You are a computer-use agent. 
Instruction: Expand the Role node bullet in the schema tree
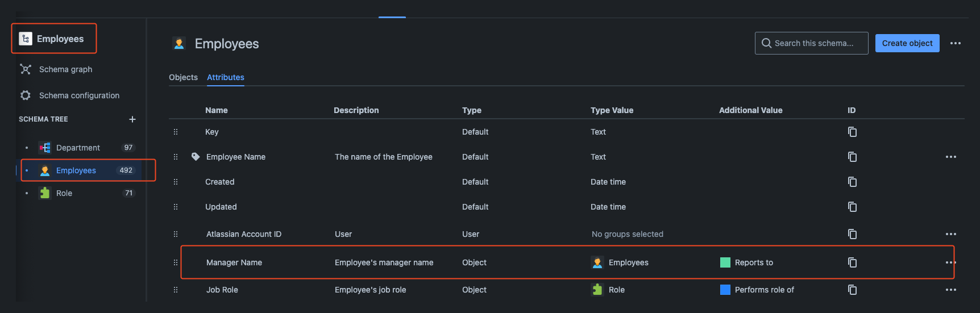pyautogui.click(x=27, y=193)
